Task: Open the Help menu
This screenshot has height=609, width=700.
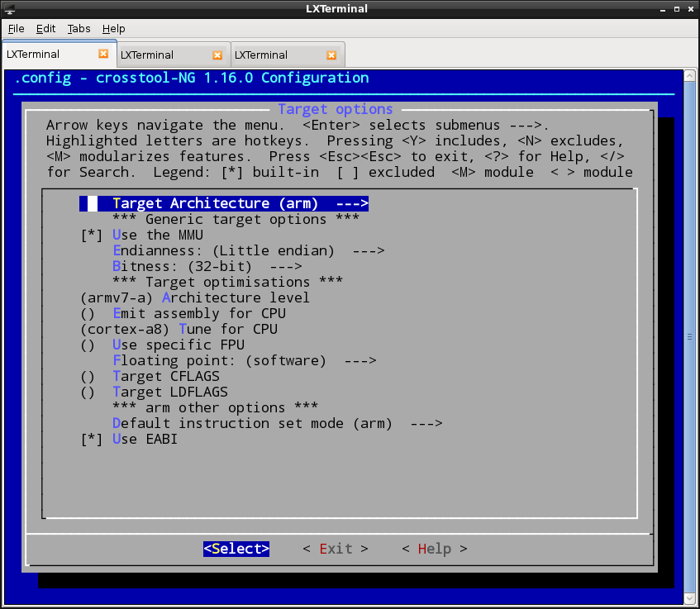Action: click(113, 29)
